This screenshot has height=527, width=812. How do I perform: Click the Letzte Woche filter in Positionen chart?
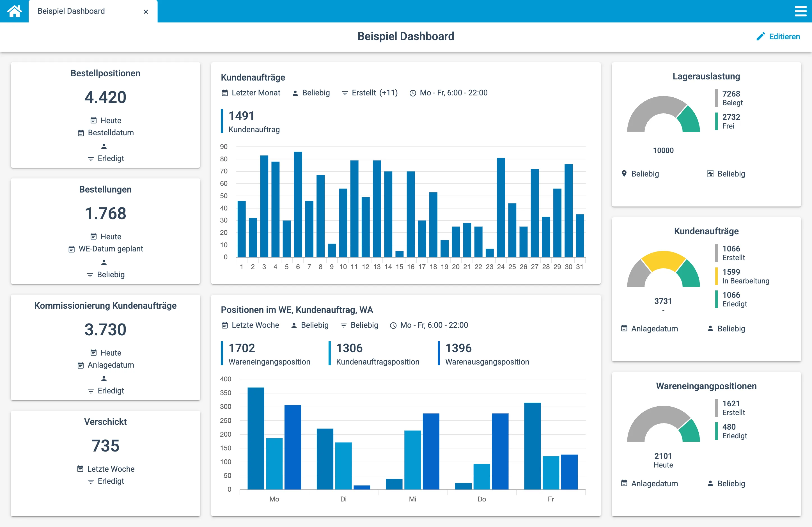click(x=250, y=325)
